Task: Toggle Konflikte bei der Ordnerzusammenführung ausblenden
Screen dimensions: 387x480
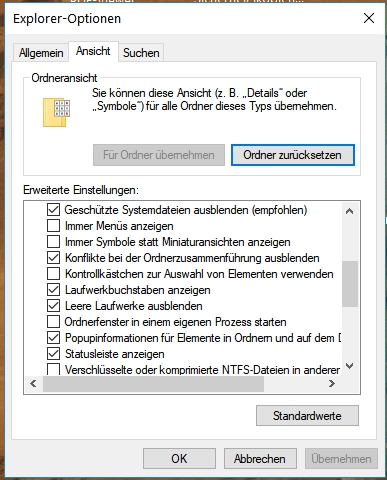Action: (53, 258)
